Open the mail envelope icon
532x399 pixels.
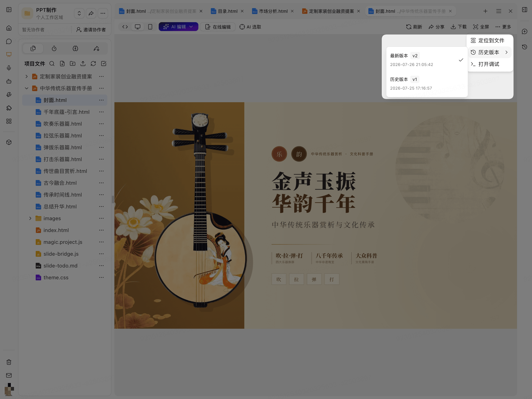[9, 375]
